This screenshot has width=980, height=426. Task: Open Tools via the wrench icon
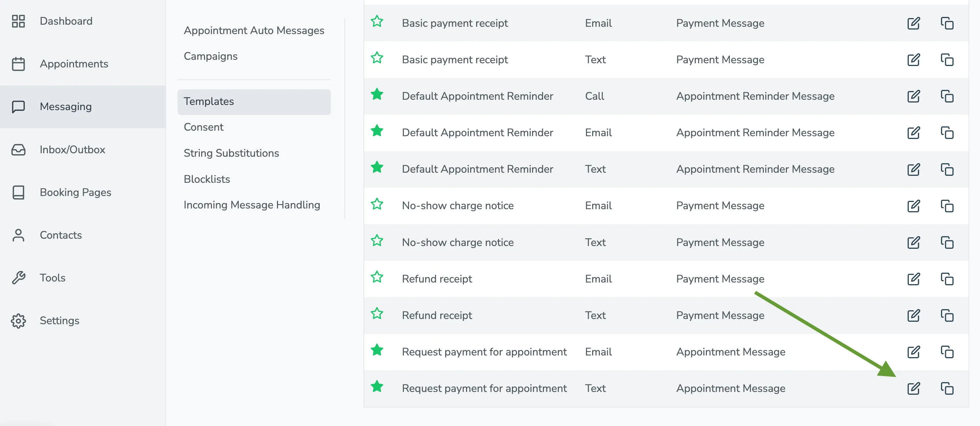(x=18, y=278)
